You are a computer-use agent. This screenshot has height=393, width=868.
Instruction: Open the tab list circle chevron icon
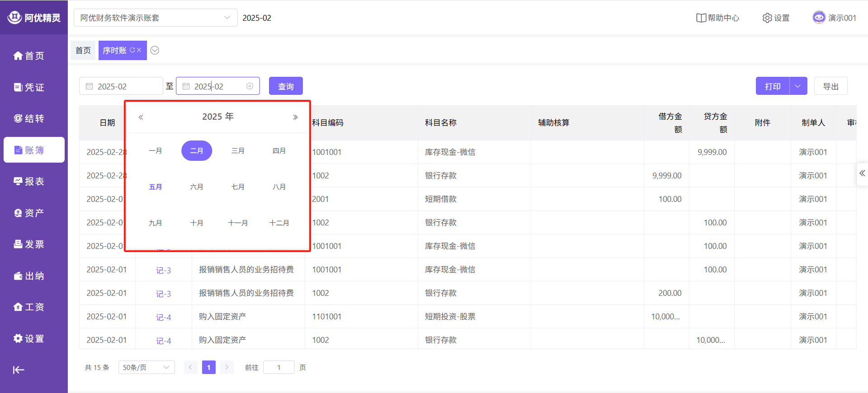coord(155,50)
